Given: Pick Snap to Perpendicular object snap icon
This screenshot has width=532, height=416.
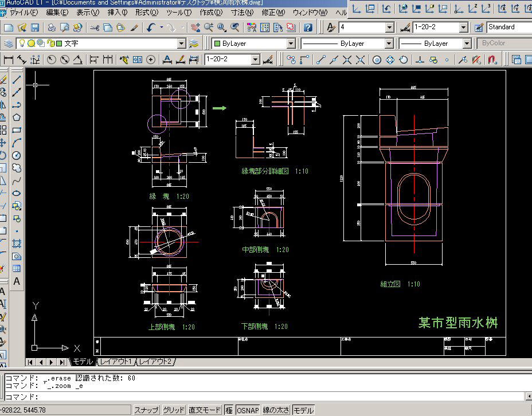Looking at the screenshot, I should pyautogui.click(x=420, y=60).
